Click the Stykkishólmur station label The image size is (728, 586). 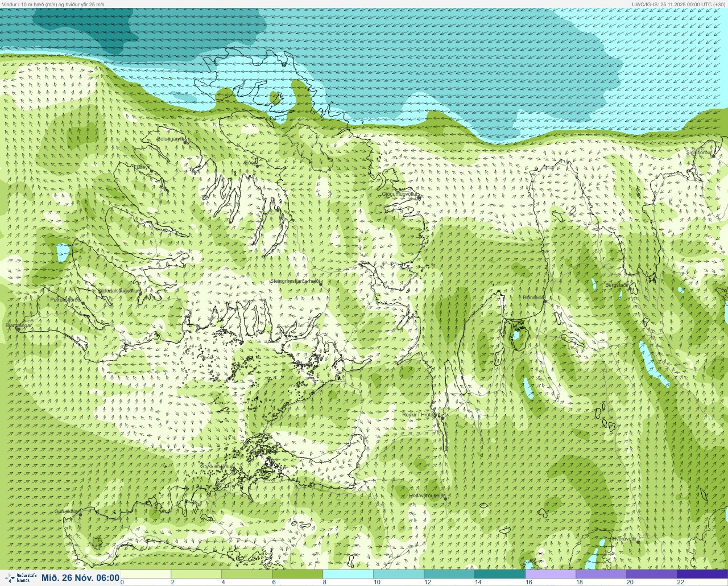pos(217,467)
